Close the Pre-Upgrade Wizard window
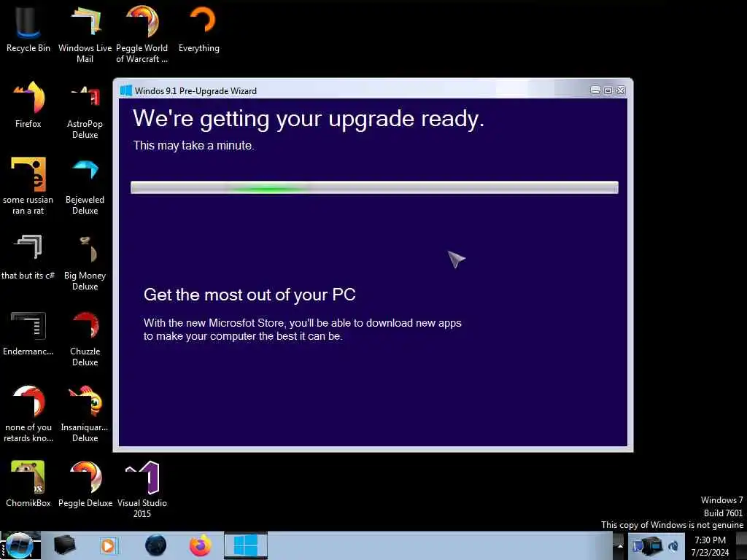The width and height of the screenshot is (747, 560). point(620,90)
